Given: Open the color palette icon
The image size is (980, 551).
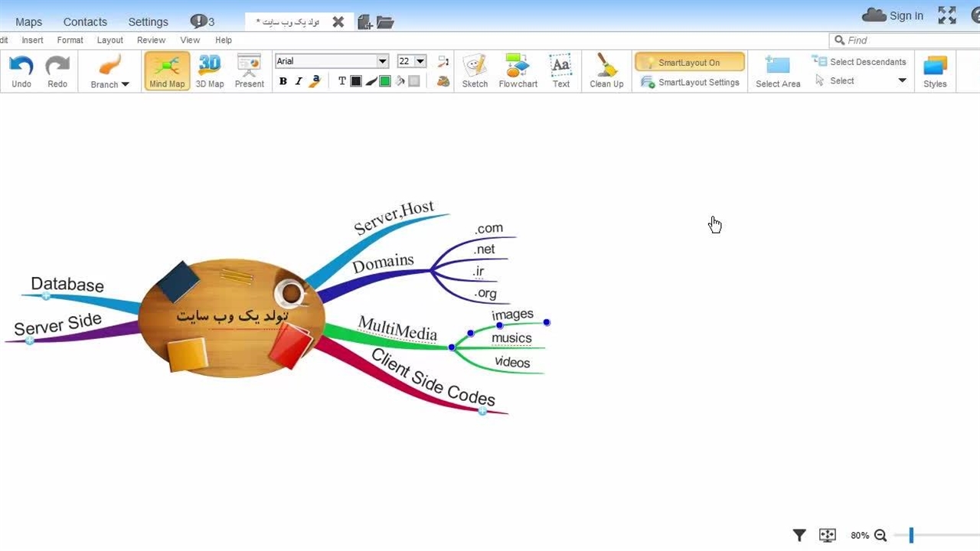Looking at the screenshot, I should 443,81.
